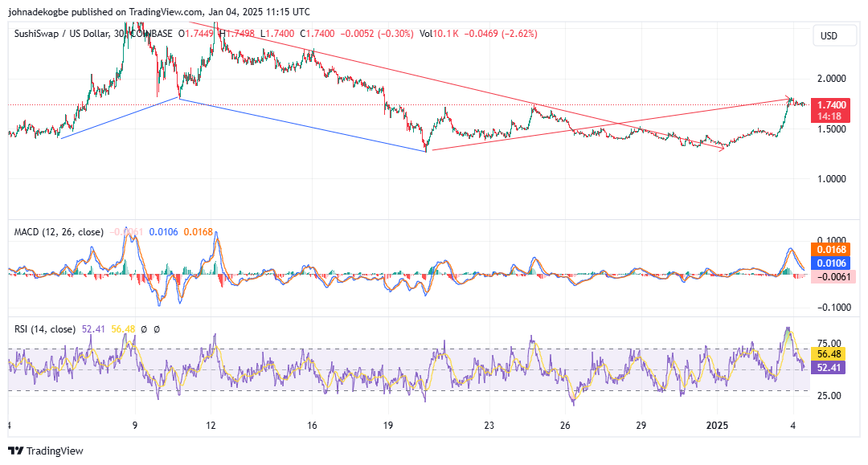Screen dimensions: 868x465
Task: Click the 12 date marker on time axis
Action: pos(211,426)
